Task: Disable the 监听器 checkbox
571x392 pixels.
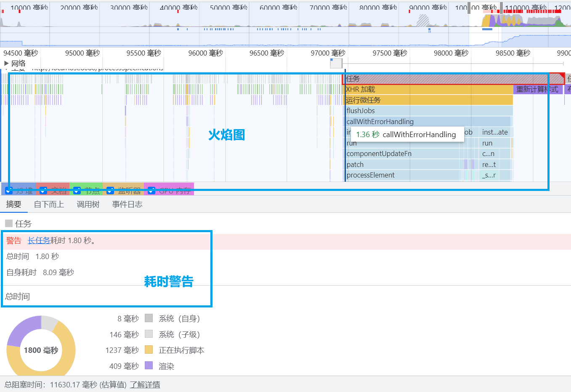Action: point(110,190)
